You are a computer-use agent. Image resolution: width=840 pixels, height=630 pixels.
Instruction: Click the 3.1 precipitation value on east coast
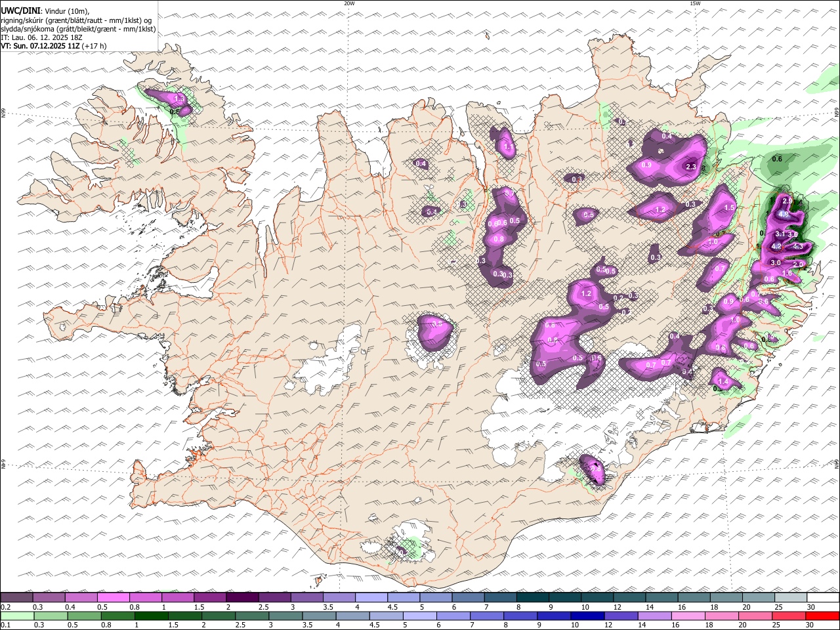[x=780, y=234]
